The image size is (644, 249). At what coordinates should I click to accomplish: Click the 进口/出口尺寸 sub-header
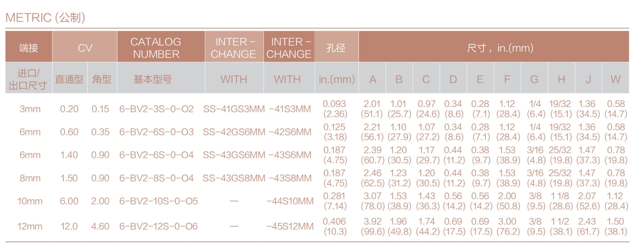click(x=29, y=79)
